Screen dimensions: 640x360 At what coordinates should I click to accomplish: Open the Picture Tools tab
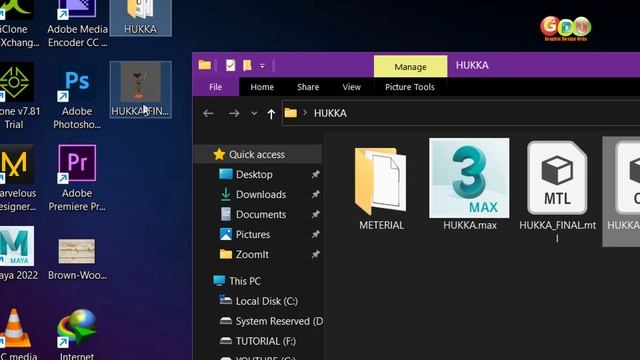pyautogui.click(x=410, y=87)
